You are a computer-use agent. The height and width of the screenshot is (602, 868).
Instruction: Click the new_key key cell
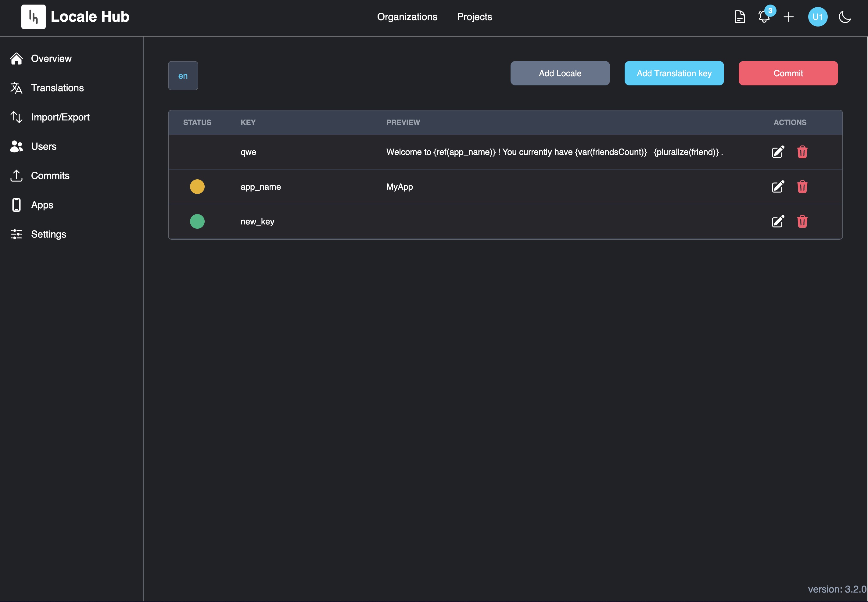(257, 221)
